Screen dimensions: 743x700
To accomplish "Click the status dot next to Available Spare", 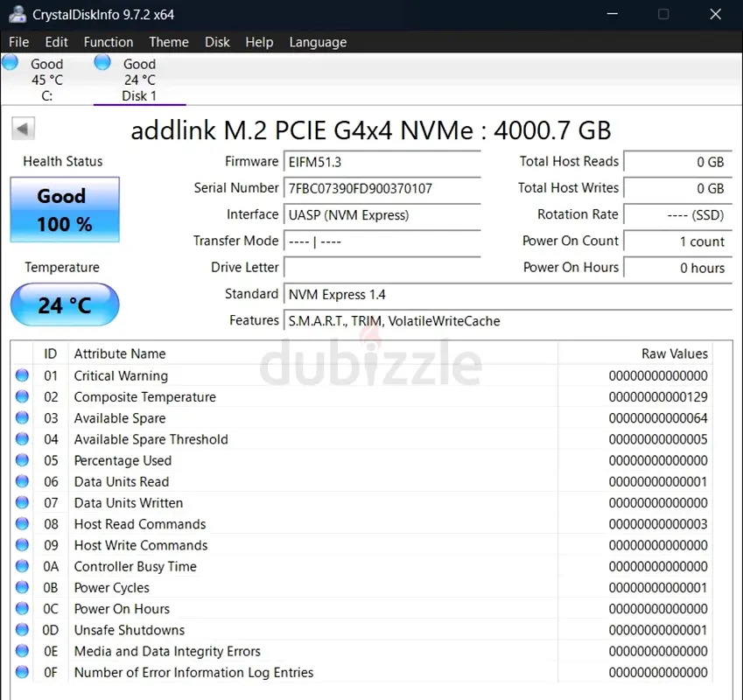I will coord(22,417).
